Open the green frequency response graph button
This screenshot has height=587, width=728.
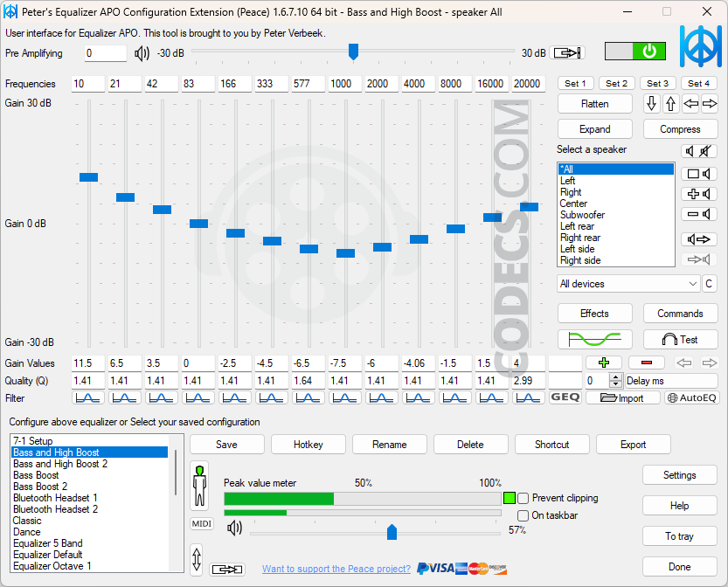[595, 340]
